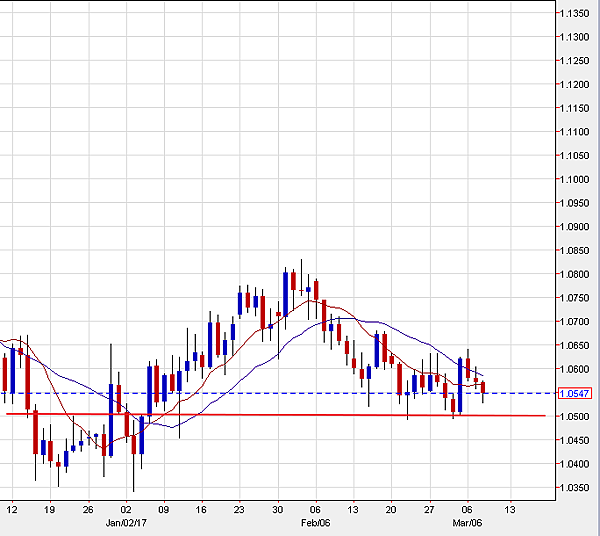The height and width of the screenshot is (536, 600).
Task: Click the 1.0650 price axis label
Action: click(x=575, y=345)
